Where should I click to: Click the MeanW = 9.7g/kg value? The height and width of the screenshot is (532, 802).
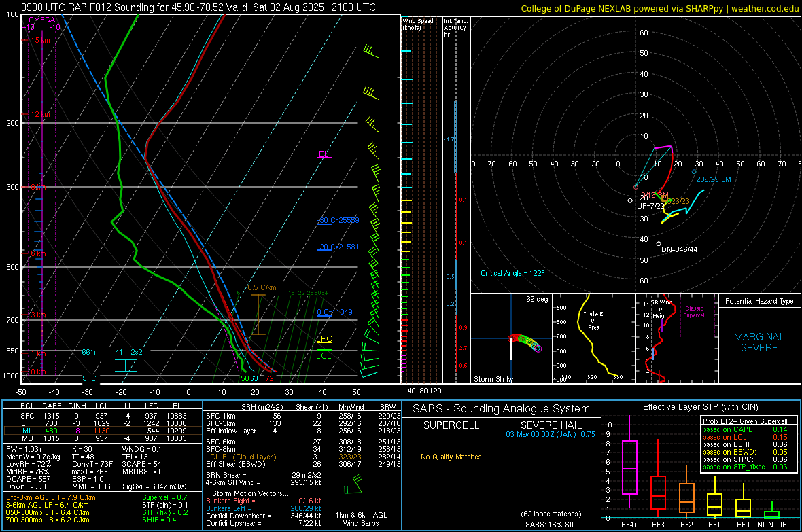click(33, 457)
